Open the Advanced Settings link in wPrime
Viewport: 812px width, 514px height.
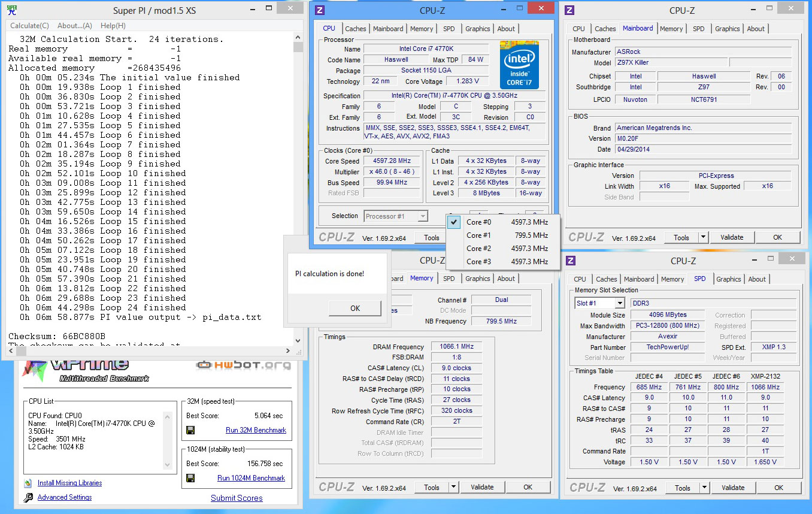point(65,497)
